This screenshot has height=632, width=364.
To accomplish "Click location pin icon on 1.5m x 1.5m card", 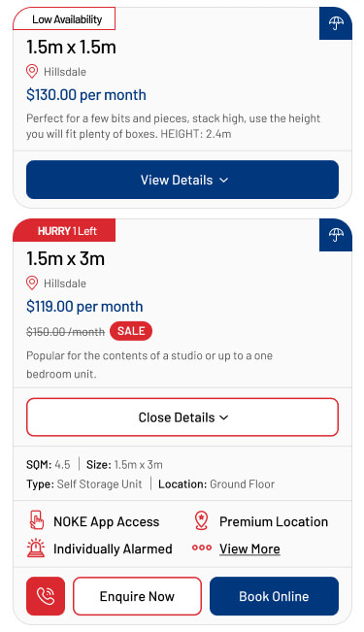I will click(32, 71).
